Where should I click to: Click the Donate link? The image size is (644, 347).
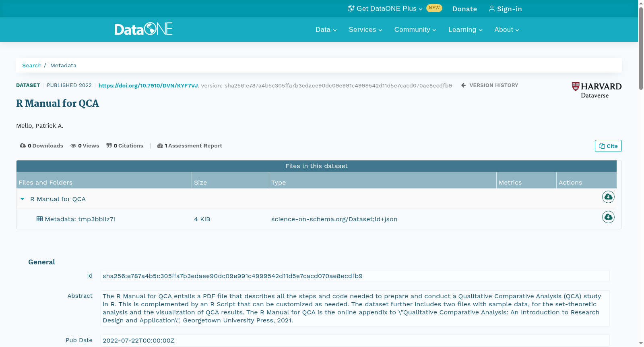pyautogui.click(x=464, y=9)
